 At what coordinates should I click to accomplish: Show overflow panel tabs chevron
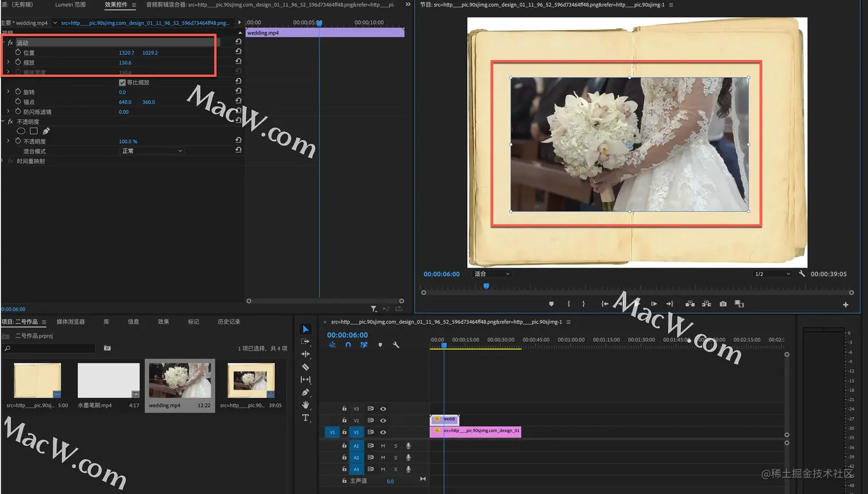[408, 4]
